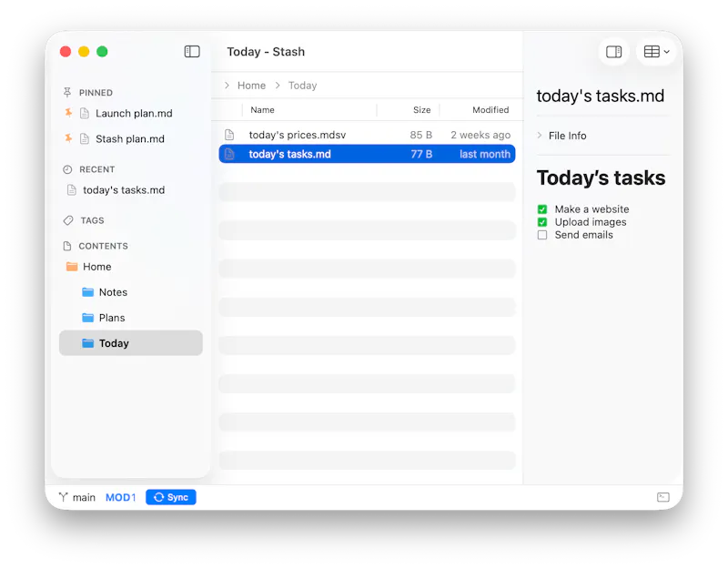728x569 pixels.
Task: Select today's prices.mdsv file row
Action: click(367, 135)
